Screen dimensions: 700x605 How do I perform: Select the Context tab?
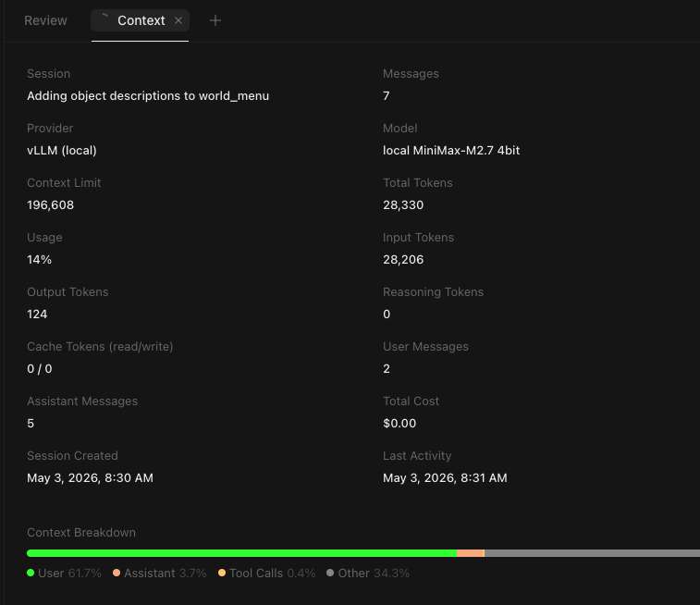pos(141,20)
